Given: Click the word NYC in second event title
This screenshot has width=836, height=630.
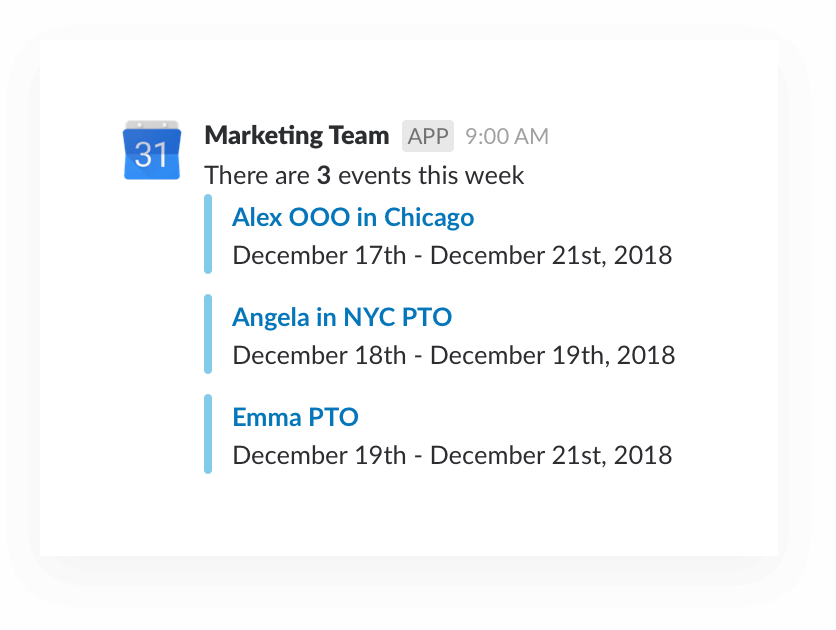Looking at the screenshot, I should [x=369, y=318].
